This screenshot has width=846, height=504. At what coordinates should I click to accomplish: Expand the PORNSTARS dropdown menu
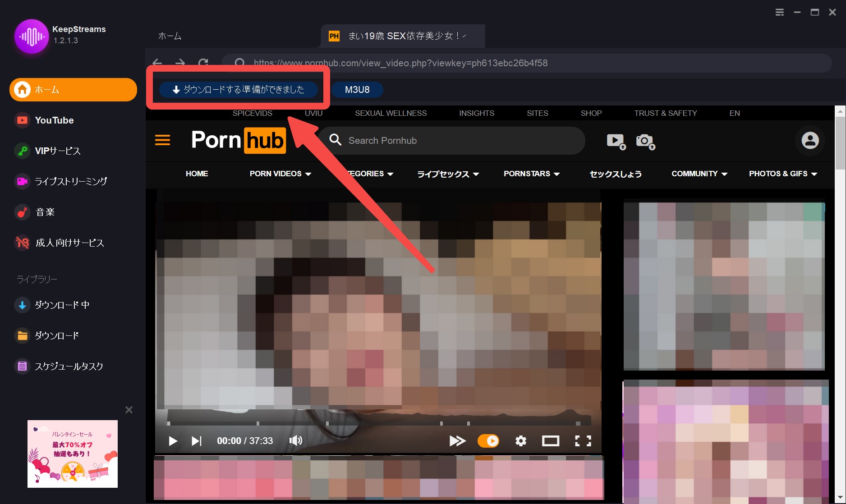point(531,174)
